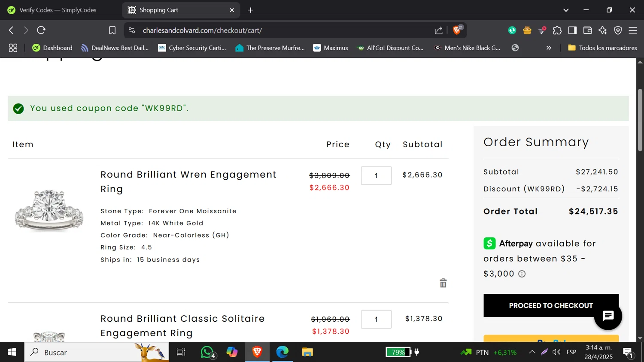Open The Preserve Murfre... bookmark
The image size is (644, 362).
[x=270, y=48]
